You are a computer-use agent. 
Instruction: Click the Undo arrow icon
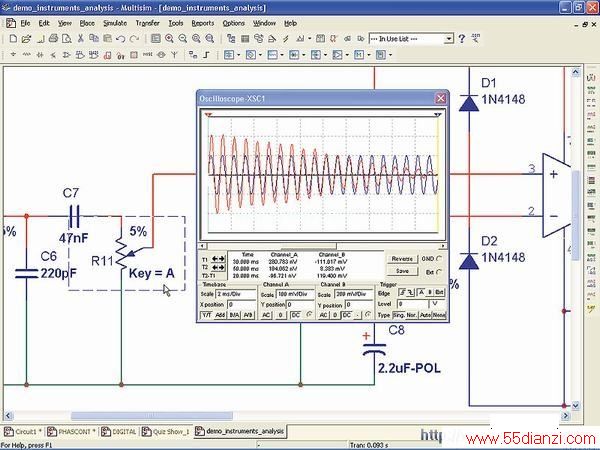(x=121, y=39)
